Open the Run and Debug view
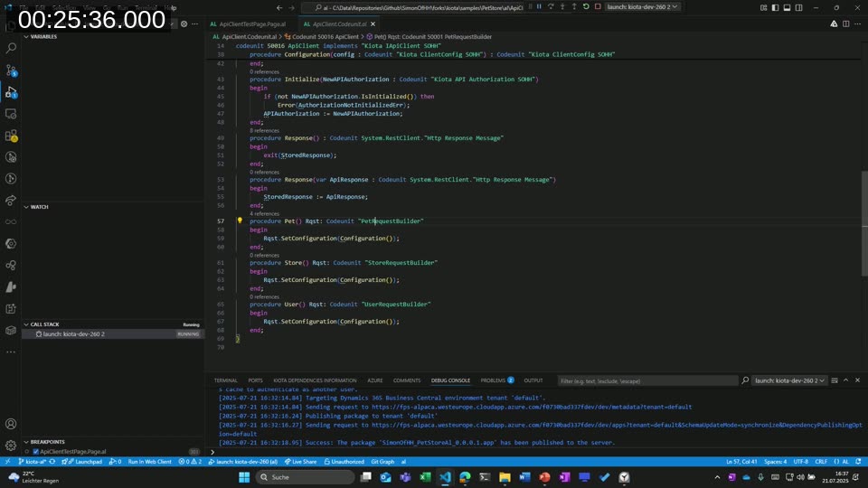 pyautogui.click(x=11, y=92)
